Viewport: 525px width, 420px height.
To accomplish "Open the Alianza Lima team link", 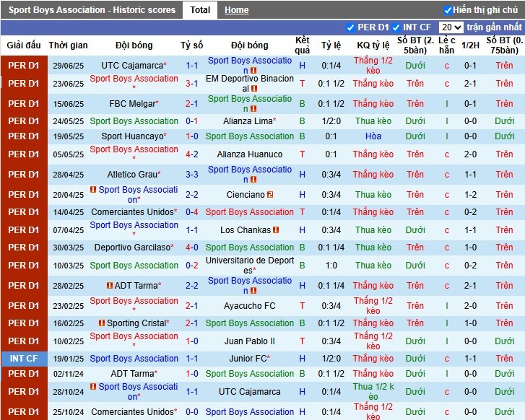I will 248,121.
